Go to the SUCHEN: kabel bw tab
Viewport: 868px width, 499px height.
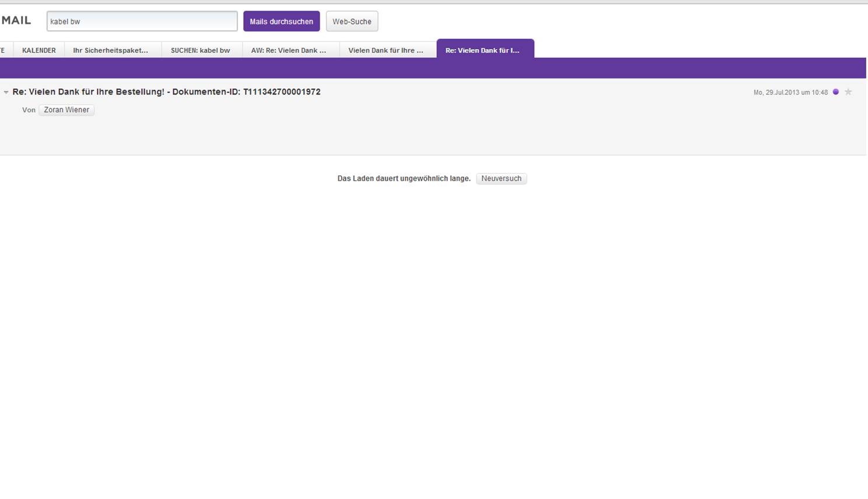pyautogui.click(x=200, y=50)
